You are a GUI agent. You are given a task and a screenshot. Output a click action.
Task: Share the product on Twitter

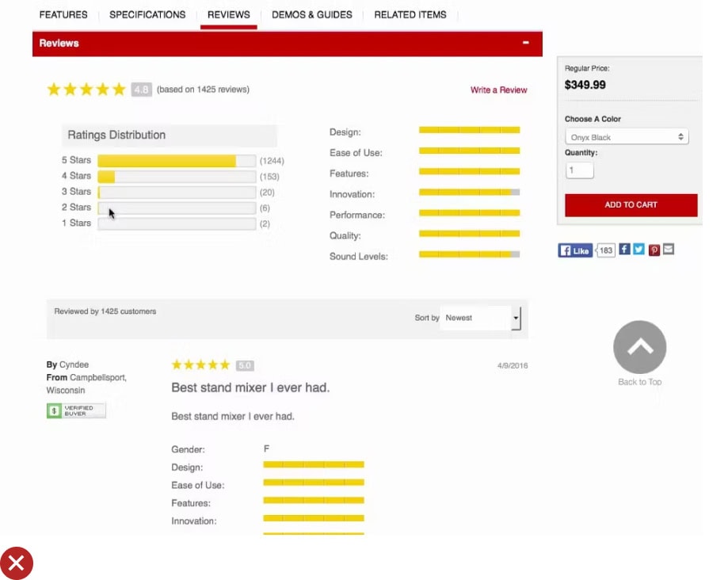coord(638,250)
